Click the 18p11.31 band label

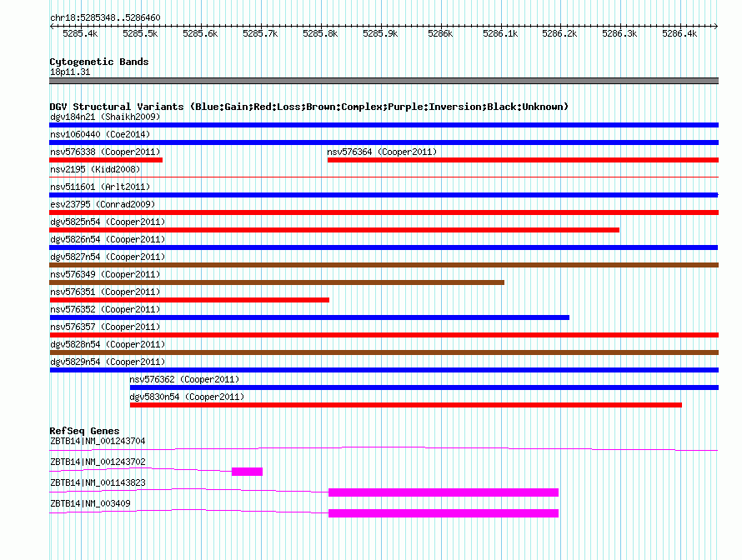coord(70,72)
